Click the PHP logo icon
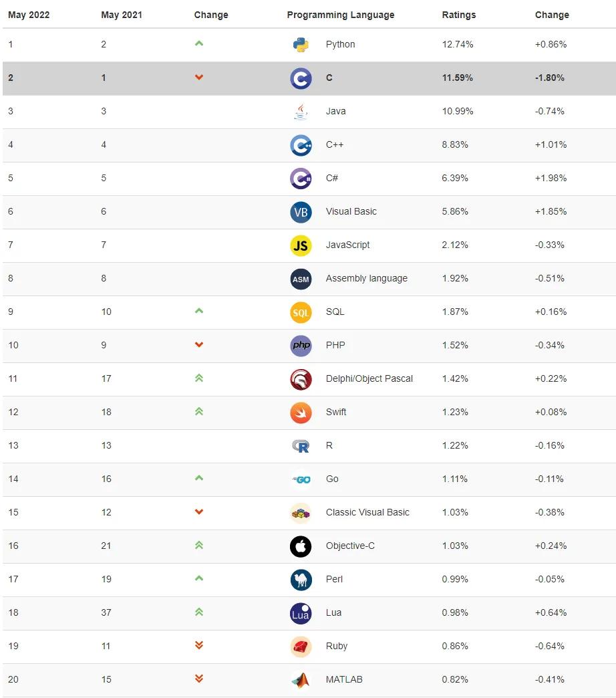 click(301, 346)
